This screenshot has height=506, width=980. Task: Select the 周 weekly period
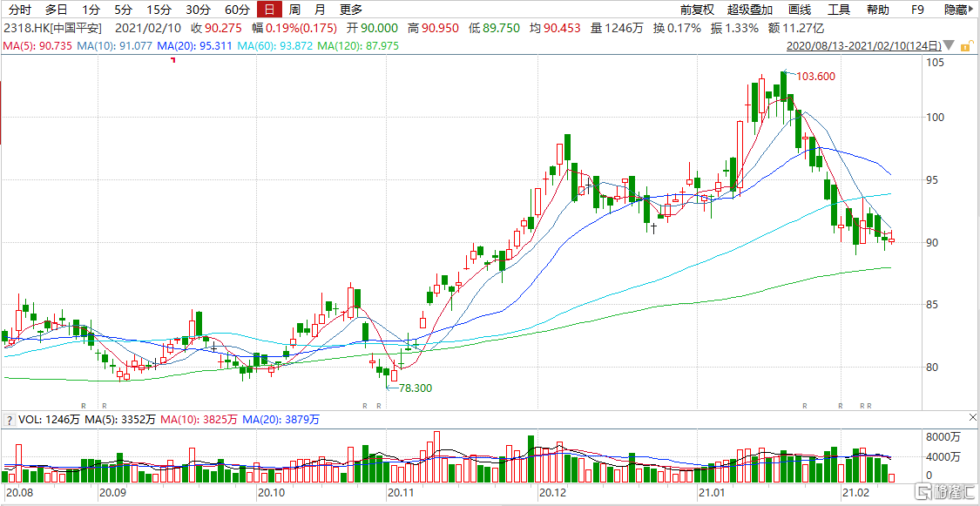(x=294, y=10)
